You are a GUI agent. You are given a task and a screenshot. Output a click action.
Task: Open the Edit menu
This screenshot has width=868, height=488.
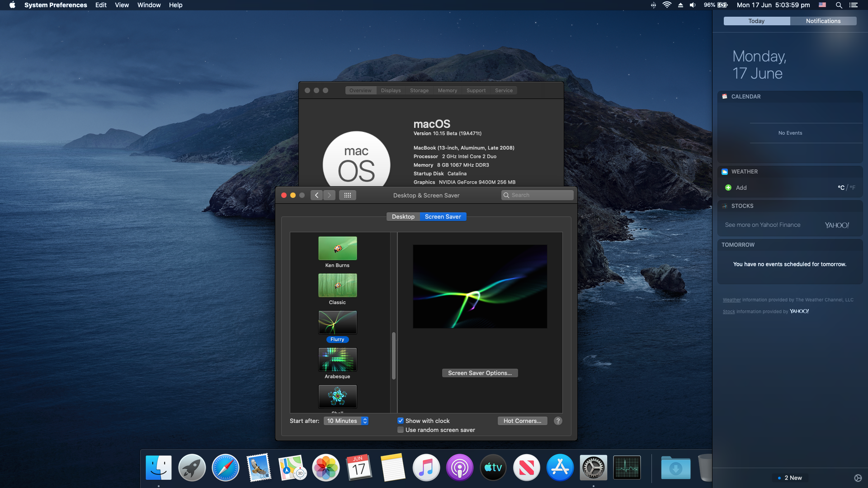click(101, 5)
